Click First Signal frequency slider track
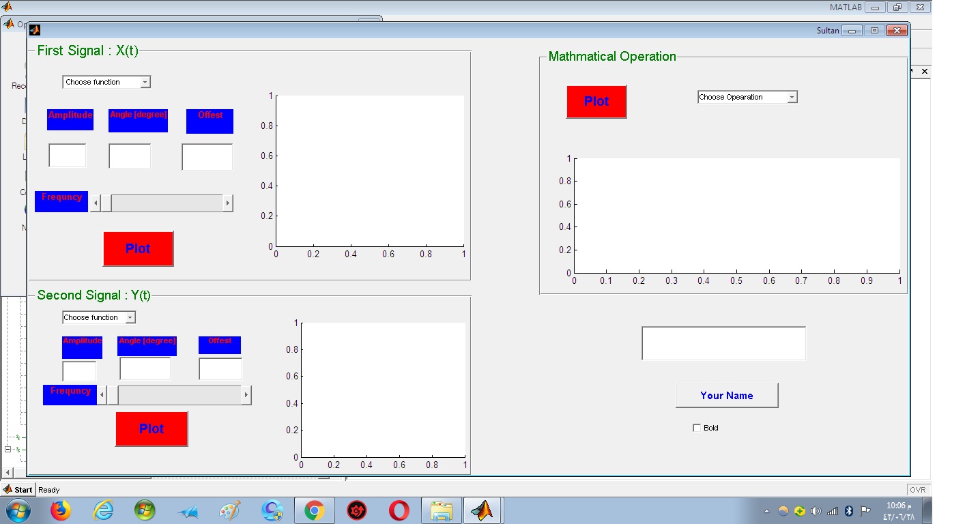The height and width of the screenshot is (524, 980). [x=167, y=203]
